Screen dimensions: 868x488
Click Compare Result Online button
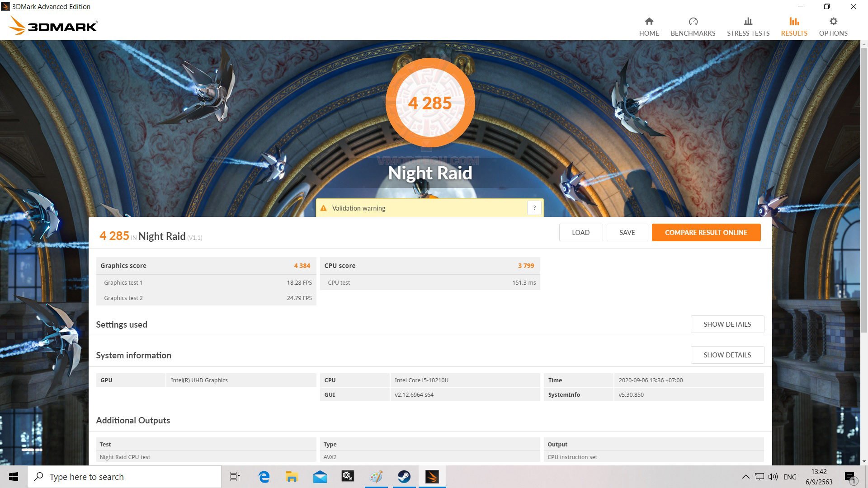pyautogui.click(x=706, y=232)
